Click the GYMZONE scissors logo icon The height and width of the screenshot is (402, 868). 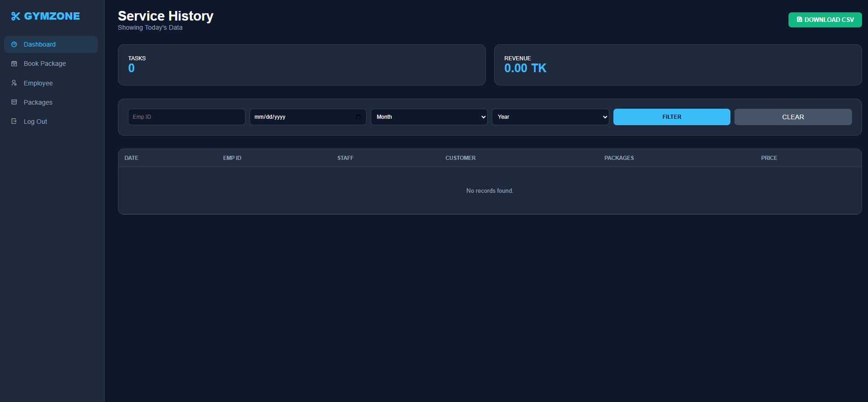tap(16, 16)
